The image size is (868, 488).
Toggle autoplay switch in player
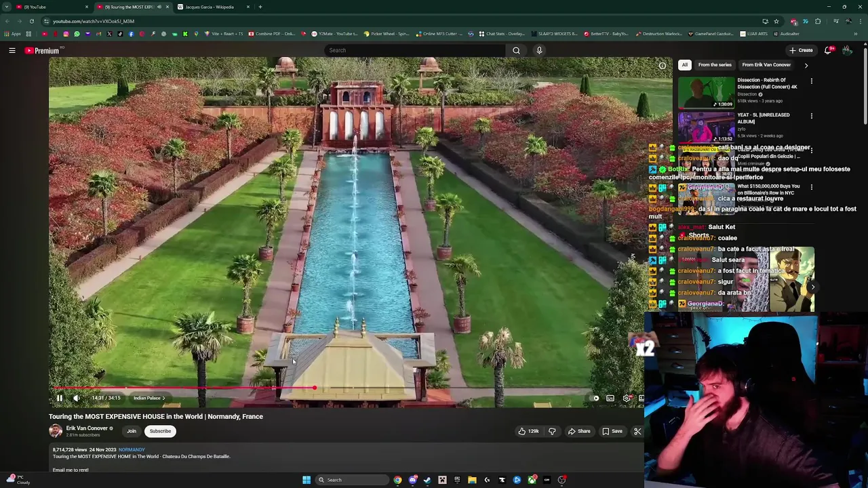coord(595,399)
